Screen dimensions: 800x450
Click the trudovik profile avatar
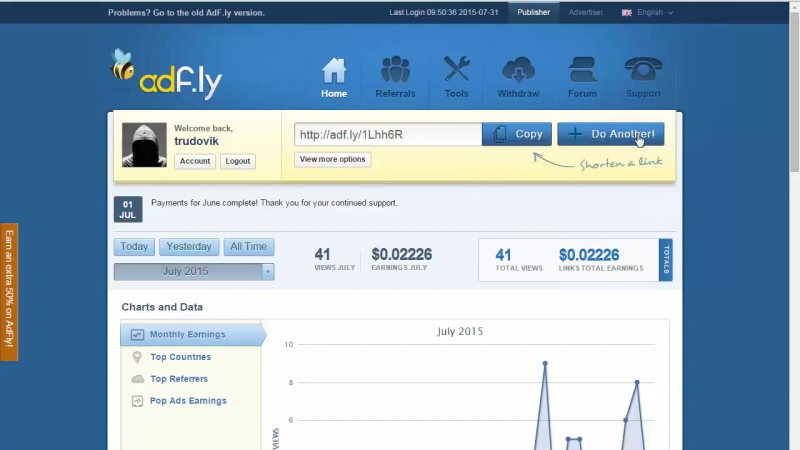144,145
